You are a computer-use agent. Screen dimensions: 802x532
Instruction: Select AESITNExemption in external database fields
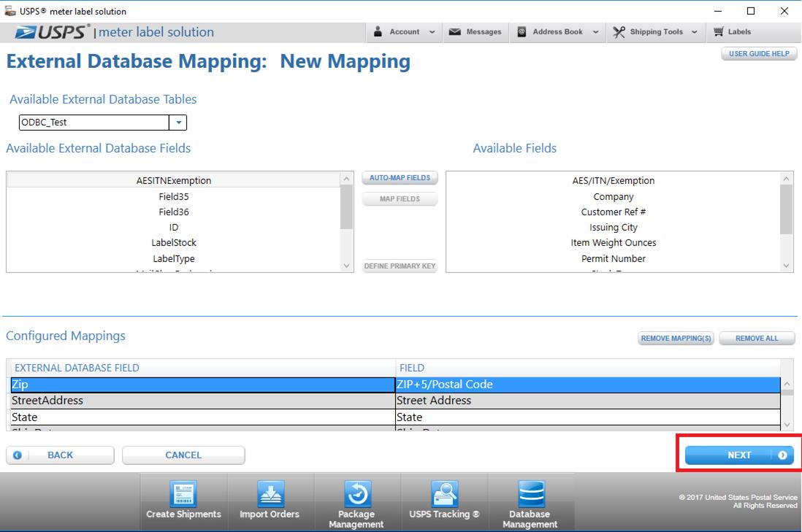click(174, 180)
